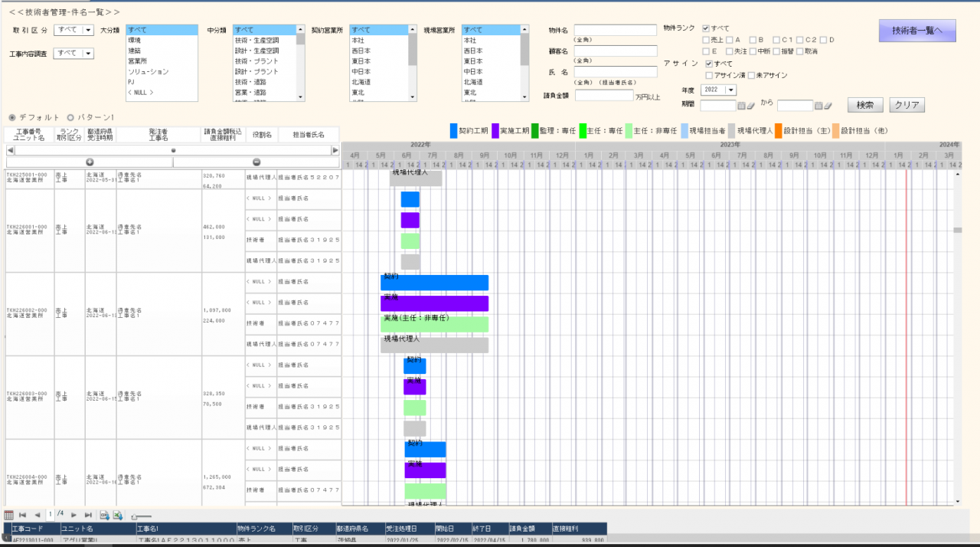Select the パターン1 radio button

pyautogui.click(x=70, y=117)
